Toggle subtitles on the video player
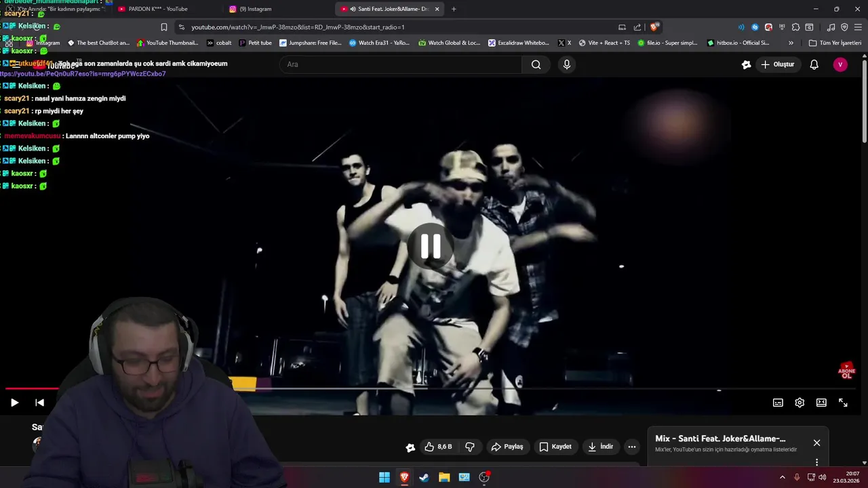 tap(778, 403)
